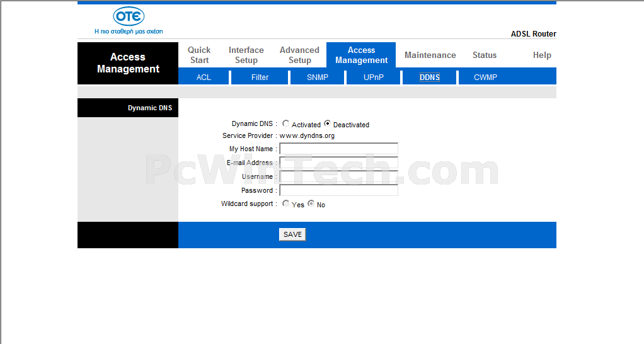Open the UPnP submenu
Screen dimensions: 644x344
point(373,77)
